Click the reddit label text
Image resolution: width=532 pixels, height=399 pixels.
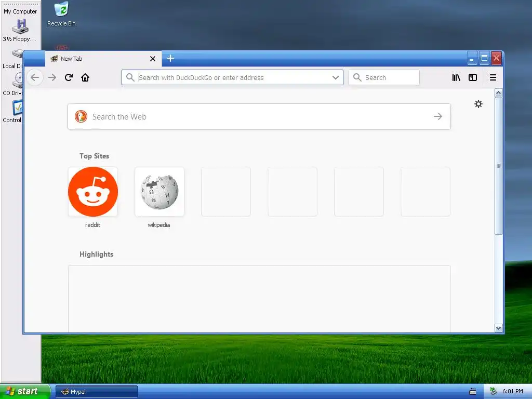(92, 225)
